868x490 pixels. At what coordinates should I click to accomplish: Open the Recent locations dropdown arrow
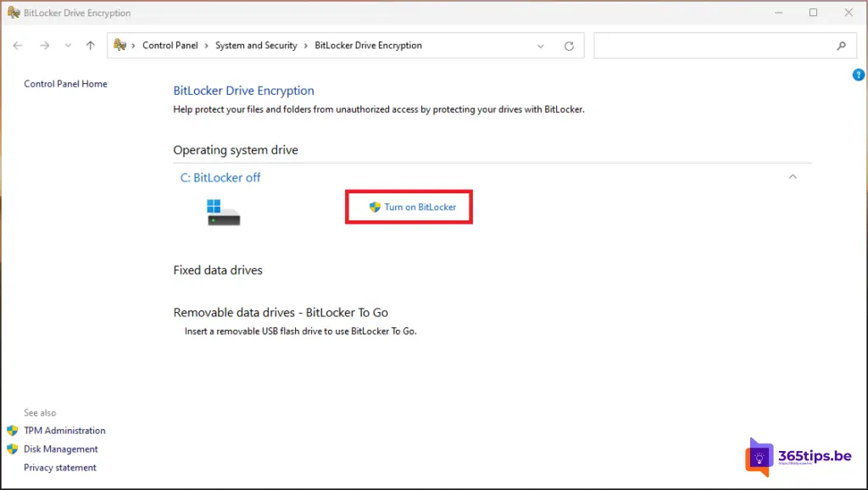click(x=68, y=46)
